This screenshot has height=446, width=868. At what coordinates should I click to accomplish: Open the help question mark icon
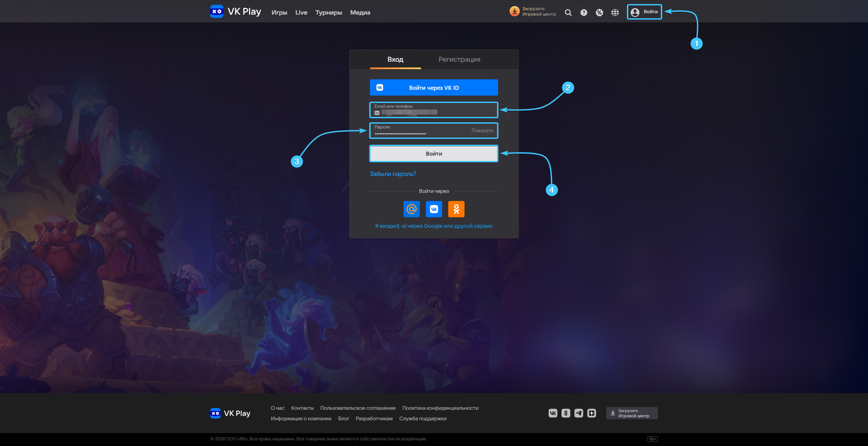[x=584, y=13]
